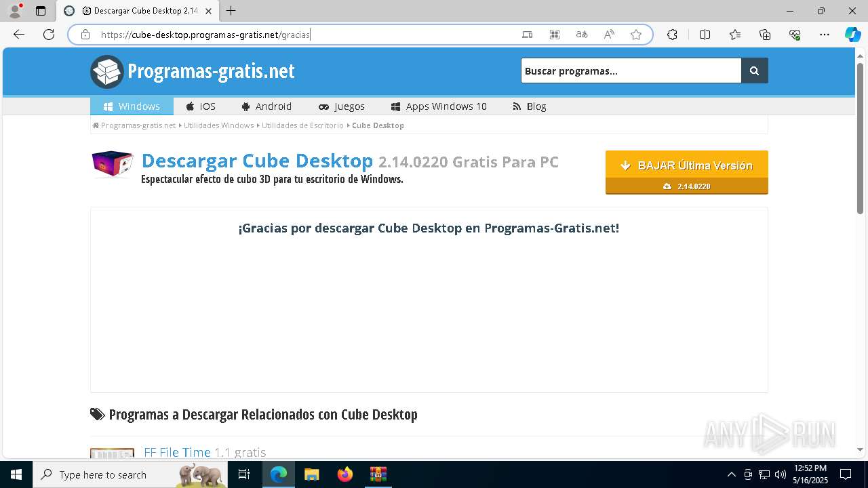Select the Android navigation tab
The image size is (868, 488).
(x=267, y=106)
